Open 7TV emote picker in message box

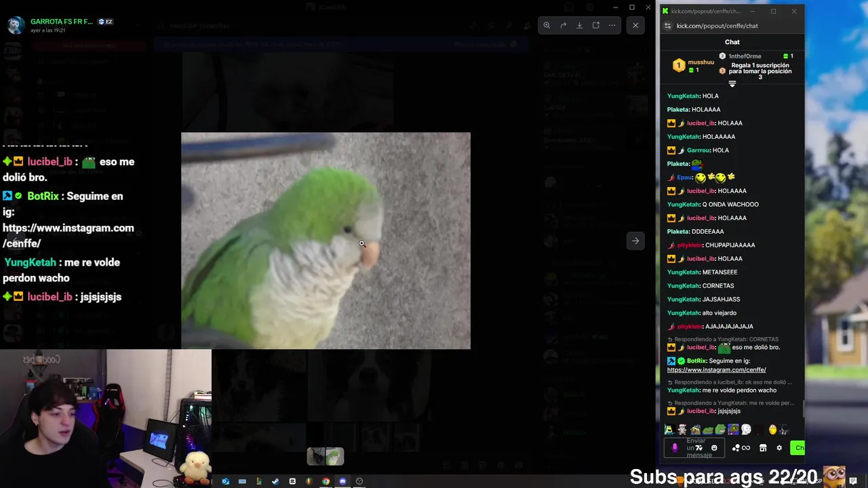699,448
